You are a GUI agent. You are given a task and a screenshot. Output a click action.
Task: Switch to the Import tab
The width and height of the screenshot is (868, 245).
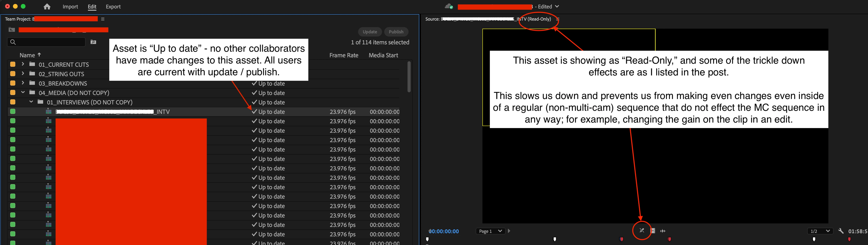tap(70, 6)
